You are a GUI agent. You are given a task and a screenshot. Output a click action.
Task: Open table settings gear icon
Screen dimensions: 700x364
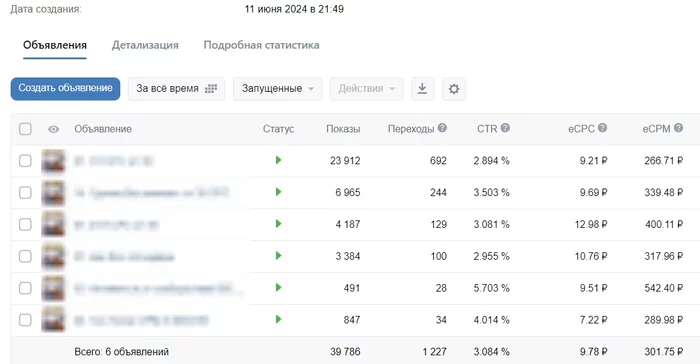[x=454, y=88]
